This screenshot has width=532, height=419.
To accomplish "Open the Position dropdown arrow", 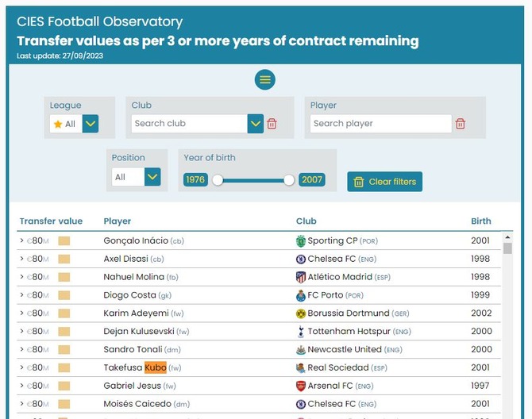I will [152, 177].
